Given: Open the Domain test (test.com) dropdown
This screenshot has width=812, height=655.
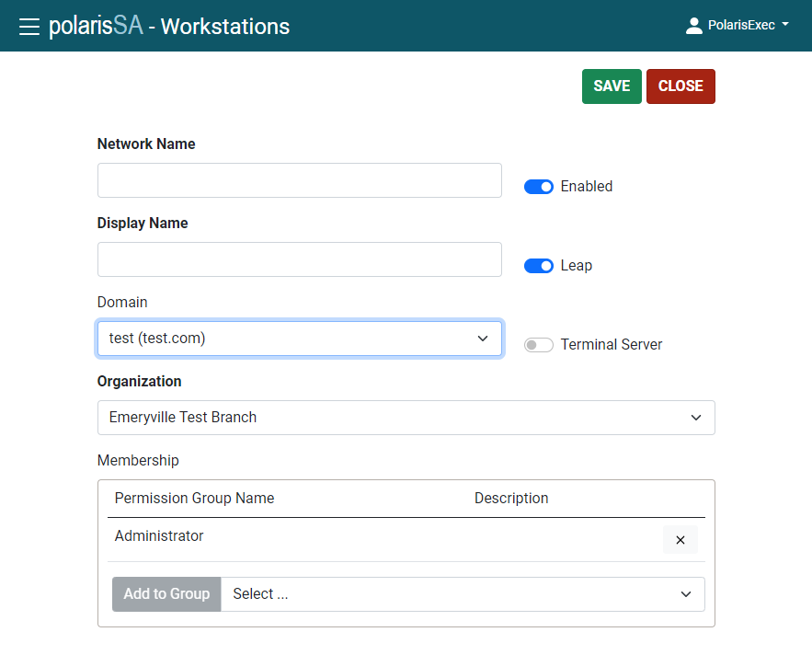Looking at the screenshot, I should click(300, 339).
